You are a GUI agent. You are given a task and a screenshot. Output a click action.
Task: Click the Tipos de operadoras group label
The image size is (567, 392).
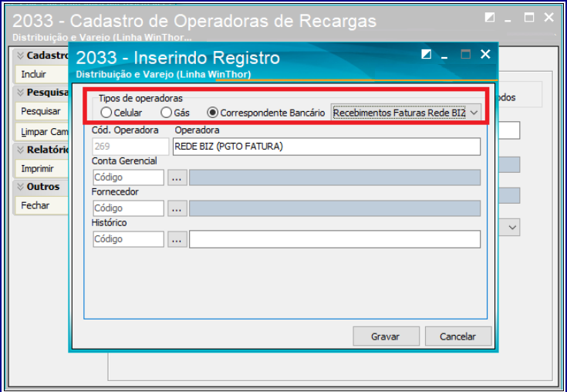140,98
